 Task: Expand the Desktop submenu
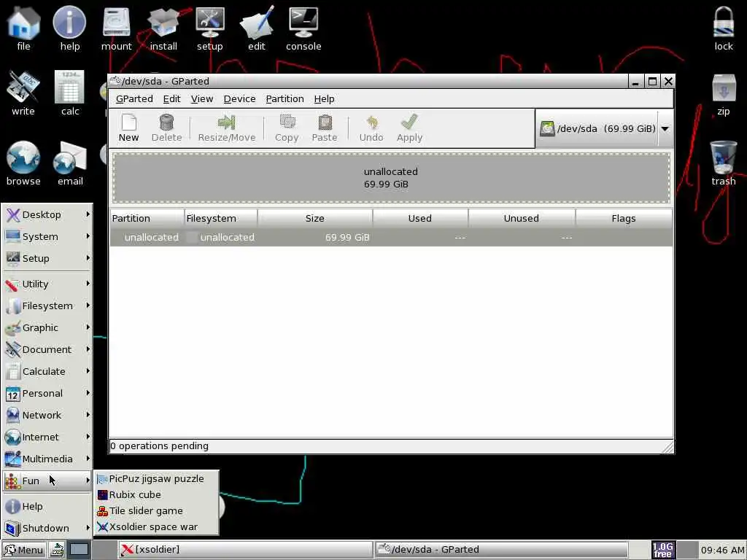[x=47, y=215]
